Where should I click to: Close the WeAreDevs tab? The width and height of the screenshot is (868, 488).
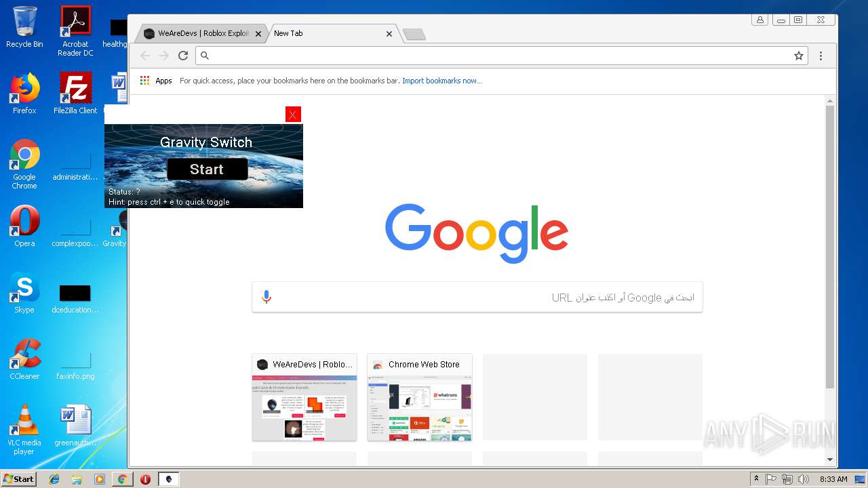(258, 34)
